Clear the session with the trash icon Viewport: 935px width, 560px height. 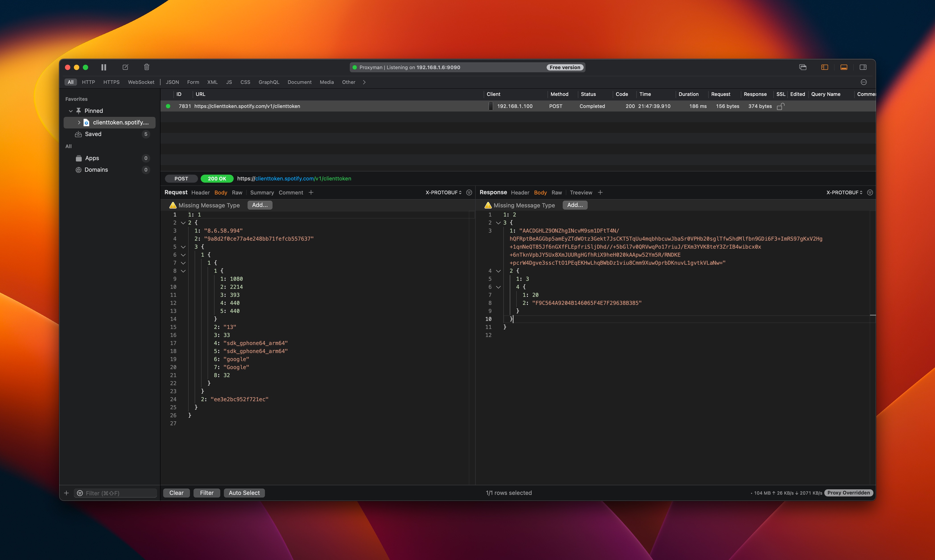point(146,67)
